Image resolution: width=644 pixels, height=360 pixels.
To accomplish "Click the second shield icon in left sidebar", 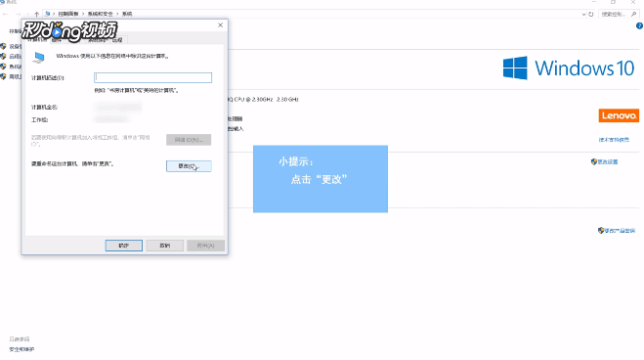I will pos(3,57).
